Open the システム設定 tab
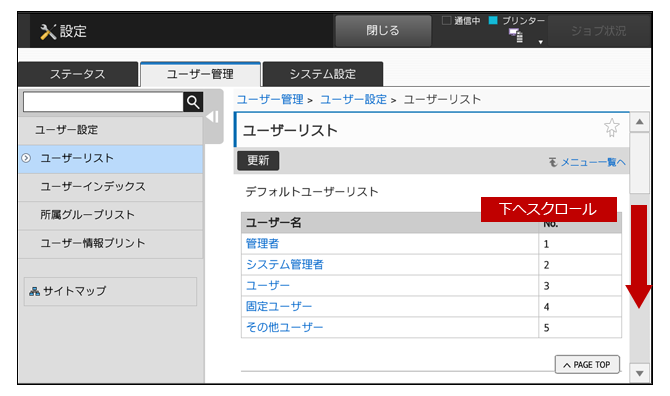Image resolution: width=670 pixels, height=396 pixels. click(x=323, y=74)
